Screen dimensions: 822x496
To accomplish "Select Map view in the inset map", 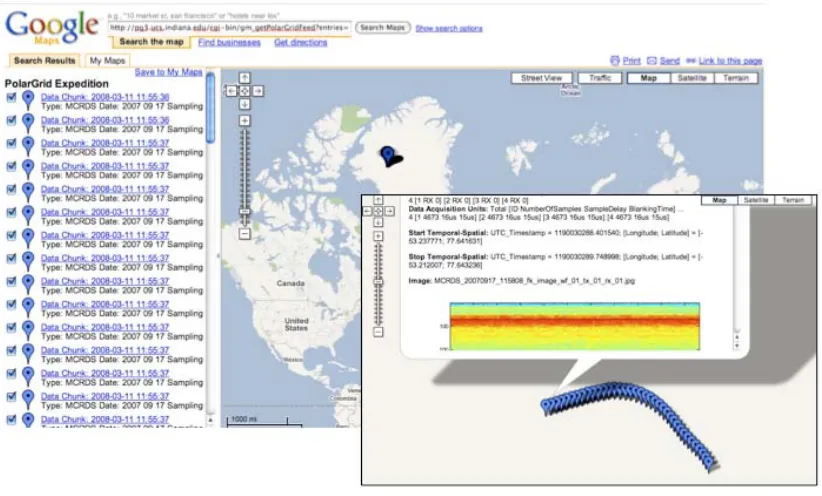I will click(x=719, y=200).
